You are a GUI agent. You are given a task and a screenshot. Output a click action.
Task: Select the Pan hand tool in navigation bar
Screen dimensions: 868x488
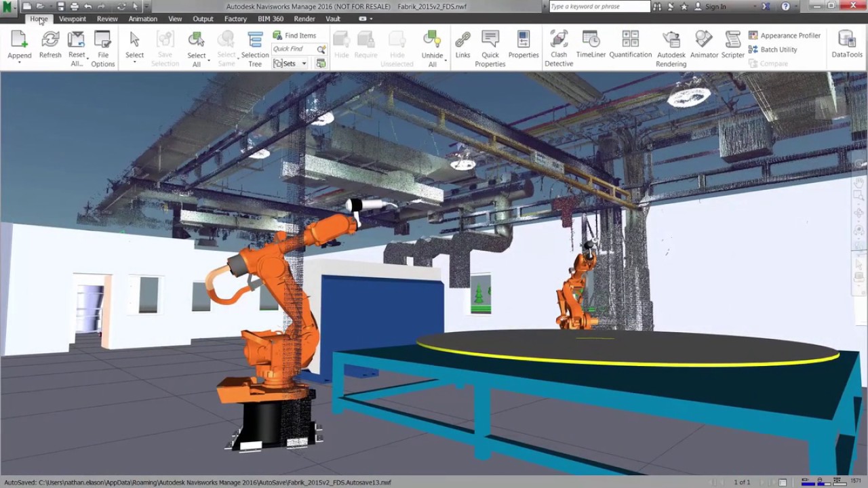[859, 183]
